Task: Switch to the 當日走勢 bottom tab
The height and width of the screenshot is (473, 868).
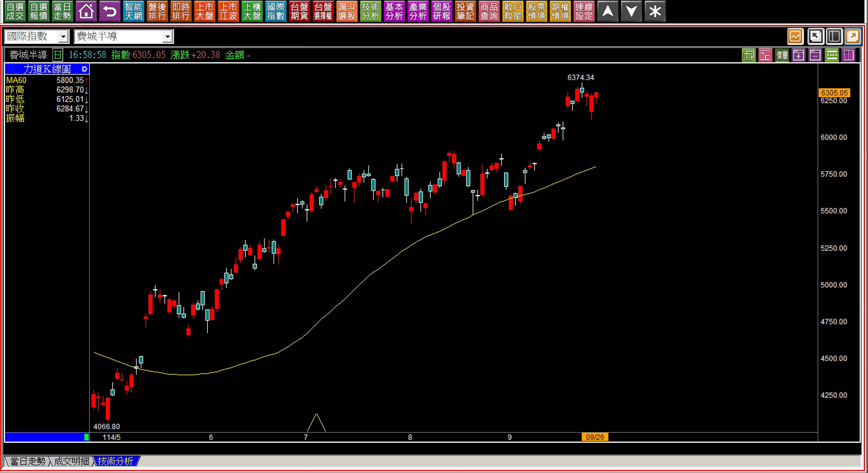Action: 28,461
